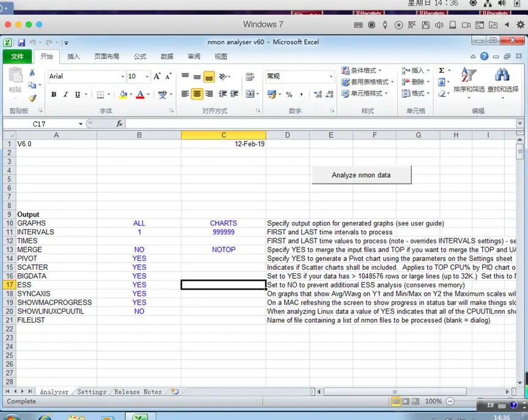Click the decrease decimal icon
Viewport: 528px width, 420px height.
[x=329, y=94]
